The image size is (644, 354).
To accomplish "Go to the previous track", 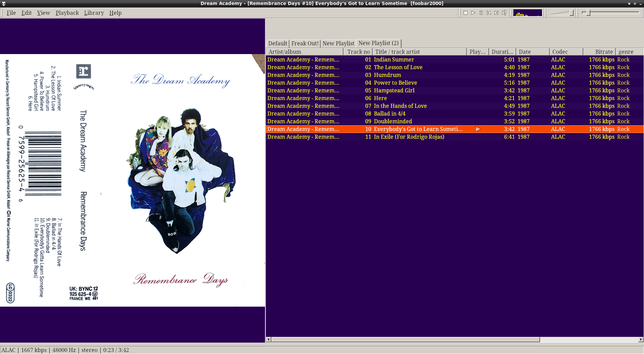I will click(489, 13).
